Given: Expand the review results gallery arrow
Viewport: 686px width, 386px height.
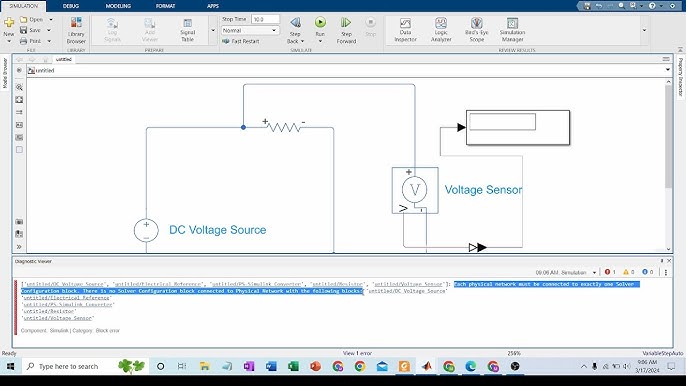Looking at the screenshot, I should pyautogui.click(x=644, y=30).
